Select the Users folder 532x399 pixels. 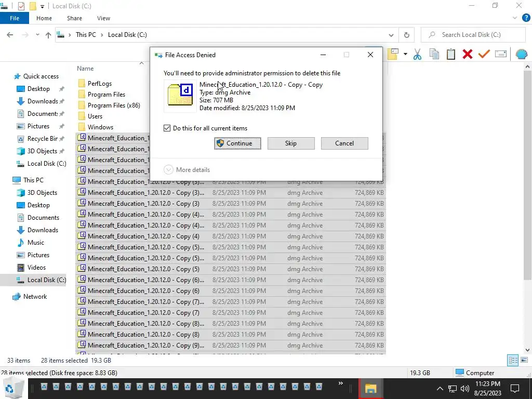pyautogui.click(x=95, y=116)
